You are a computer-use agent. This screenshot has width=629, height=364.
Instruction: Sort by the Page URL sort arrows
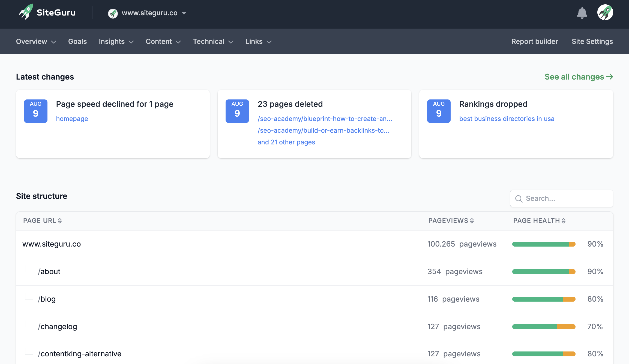(x=60, y=221)
